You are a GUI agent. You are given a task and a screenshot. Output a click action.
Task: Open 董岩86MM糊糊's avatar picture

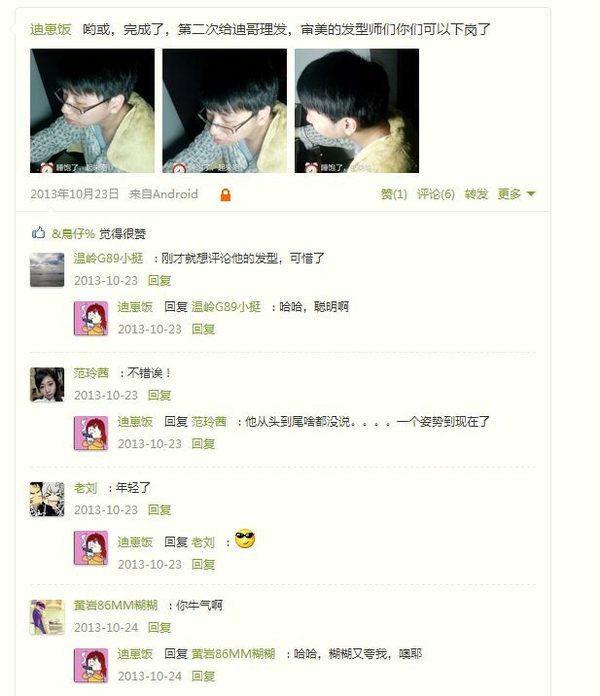(x=47, y=617)
